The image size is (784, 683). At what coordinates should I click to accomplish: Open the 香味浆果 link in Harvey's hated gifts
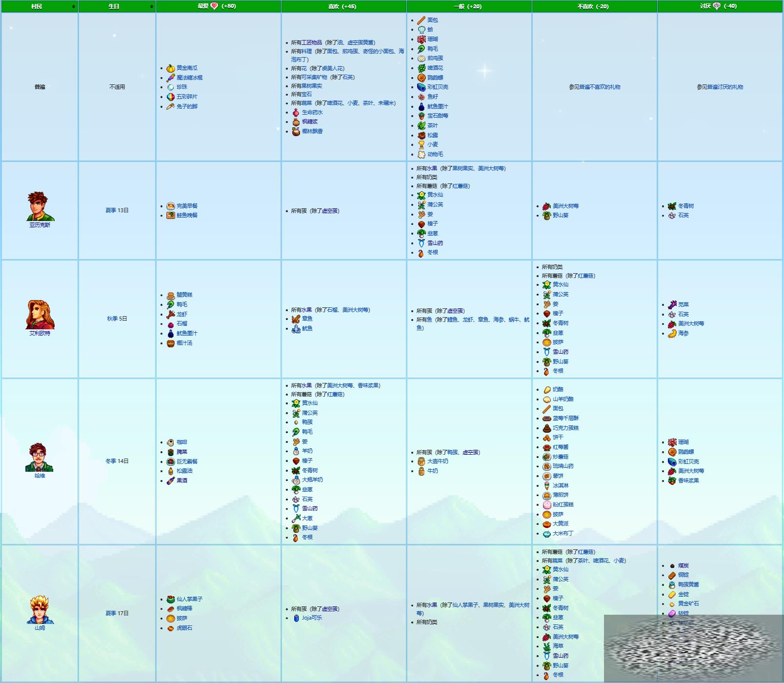tap(688, 481)
